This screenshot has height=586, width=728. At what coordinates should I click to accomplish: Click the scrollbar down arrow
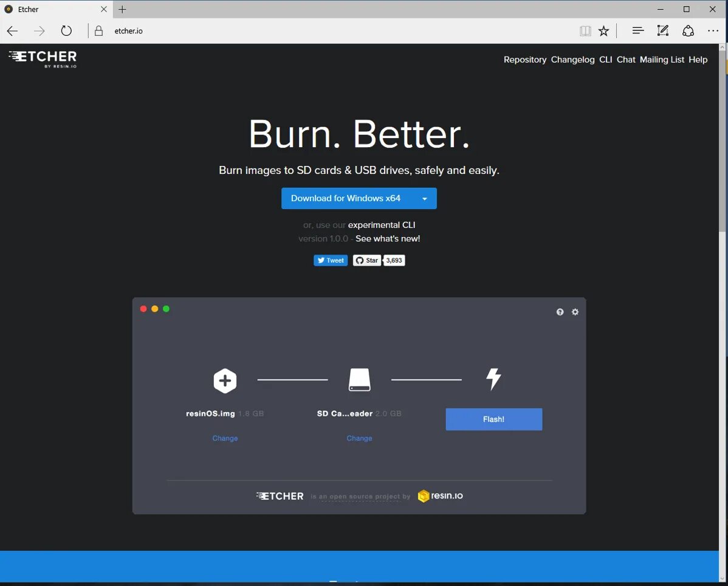tap(723, 579)
